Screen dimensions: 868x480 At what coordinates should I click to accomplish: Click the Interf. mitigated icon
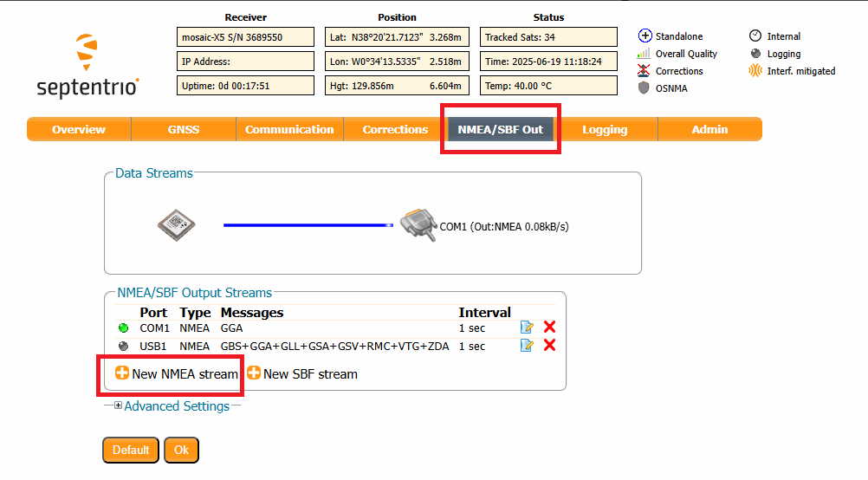pos(755,71)
